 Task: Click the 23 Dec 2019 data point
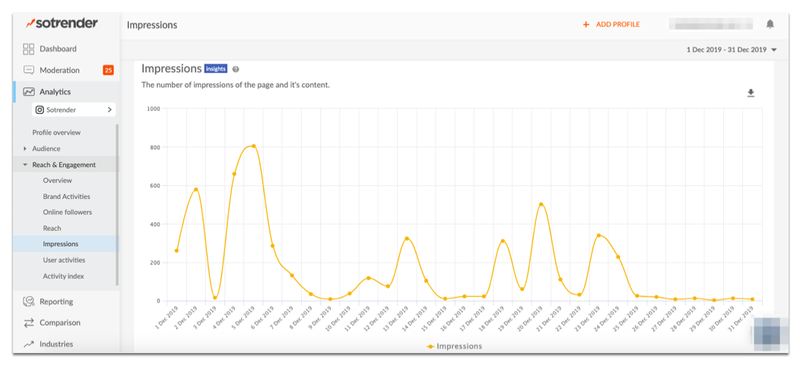tap(598, 235)
